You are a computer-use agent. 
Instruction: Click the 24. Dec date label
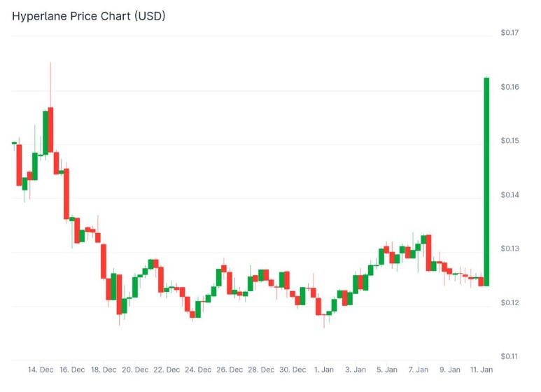tap(198, 370)
